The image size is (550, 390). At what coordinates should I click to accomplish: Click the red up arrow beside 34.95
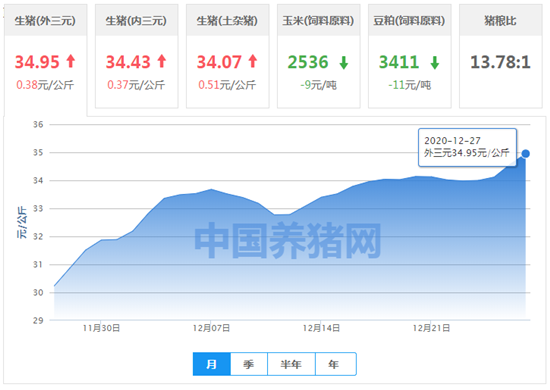coord(71,61)
